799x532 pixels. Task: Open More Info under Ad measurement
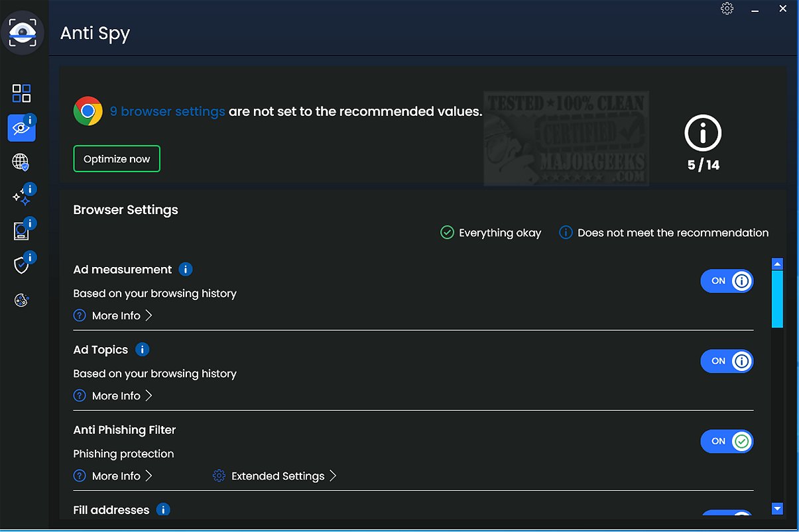tap(116, 316)
